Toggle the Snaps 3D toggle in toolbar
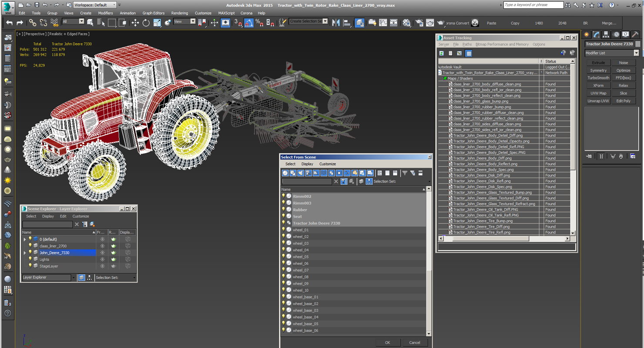Viewport: 644px width, 348px height. 238,23
